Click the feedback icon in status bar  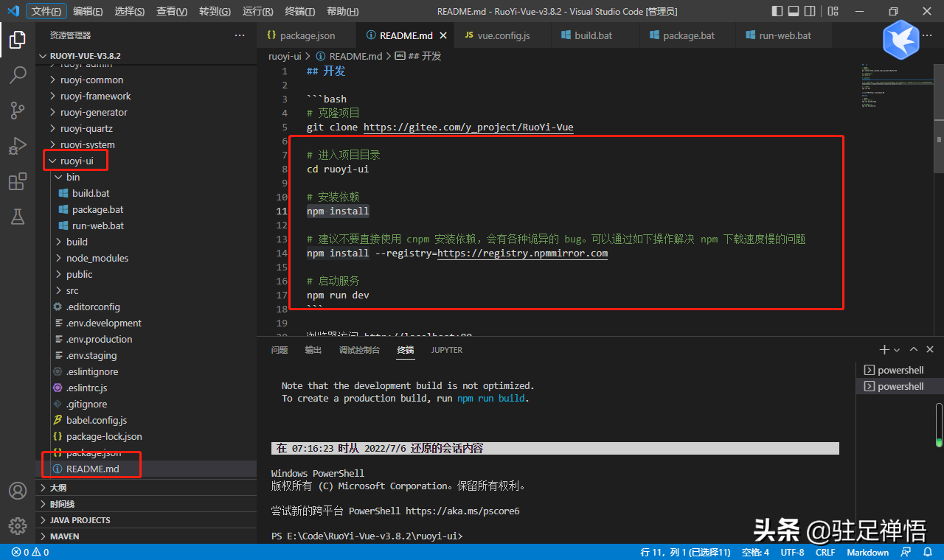tap(906, 552)
